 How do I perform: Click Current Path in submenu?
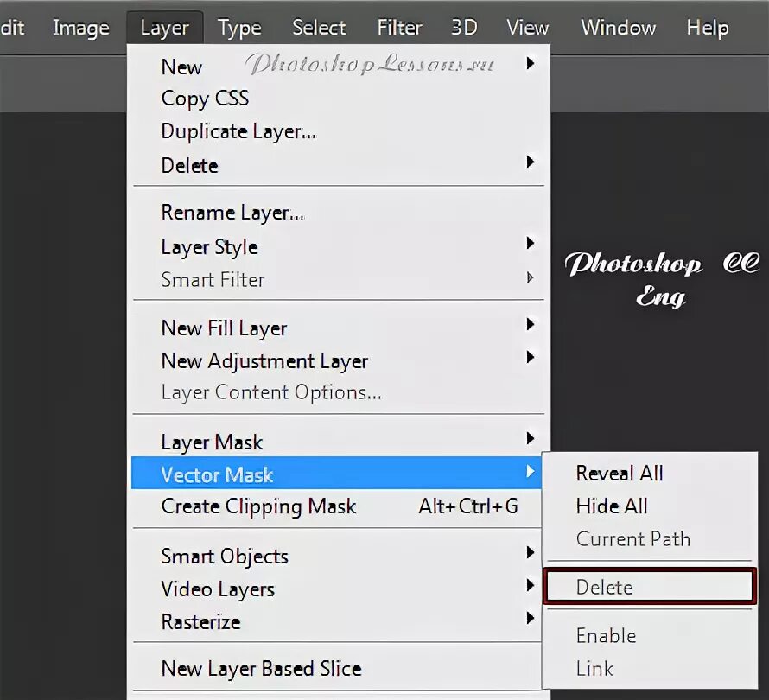click(650, 538)
